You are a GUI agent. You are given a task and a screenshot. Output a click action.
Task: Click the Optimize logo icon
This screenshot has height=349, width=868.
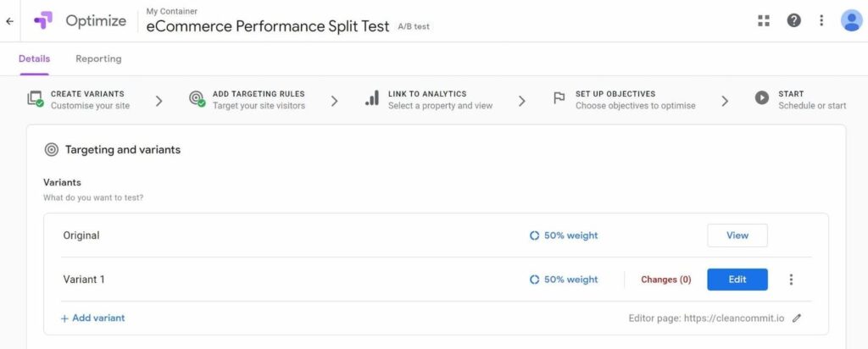pyautogui.click(x=42, y=21)
